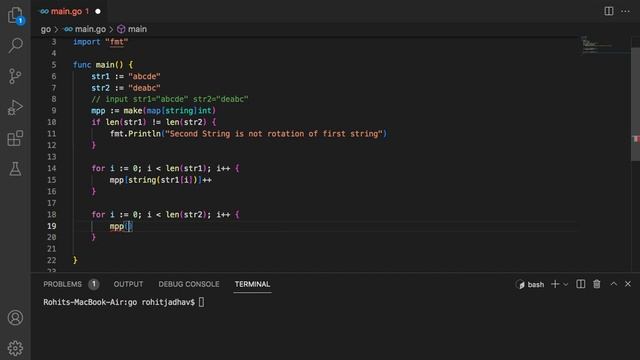Click the terminal prompt input area

click(x=201, y=302)
